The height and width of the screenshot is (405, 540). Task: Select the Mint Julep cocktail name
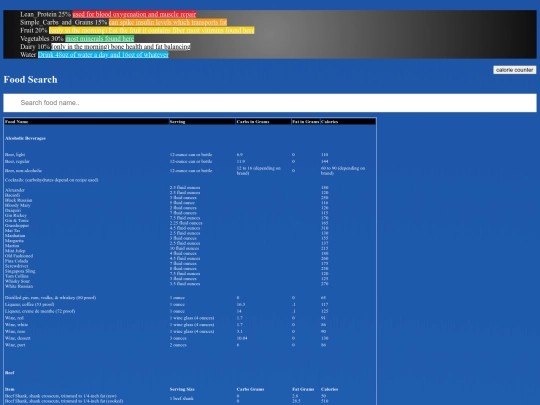pyautogui.click(x=15, y=251)
